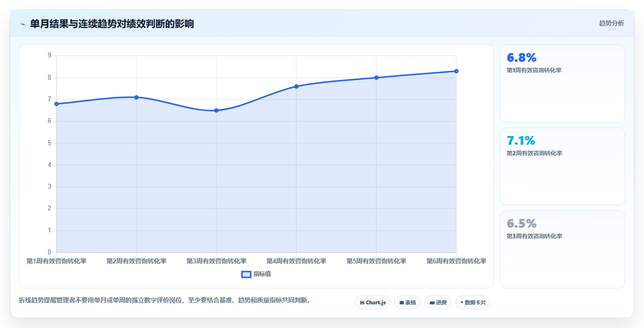Click the week 5 data point at 8.0
The height and width of the screenshot is (328, 644).
tap(376, 78)
